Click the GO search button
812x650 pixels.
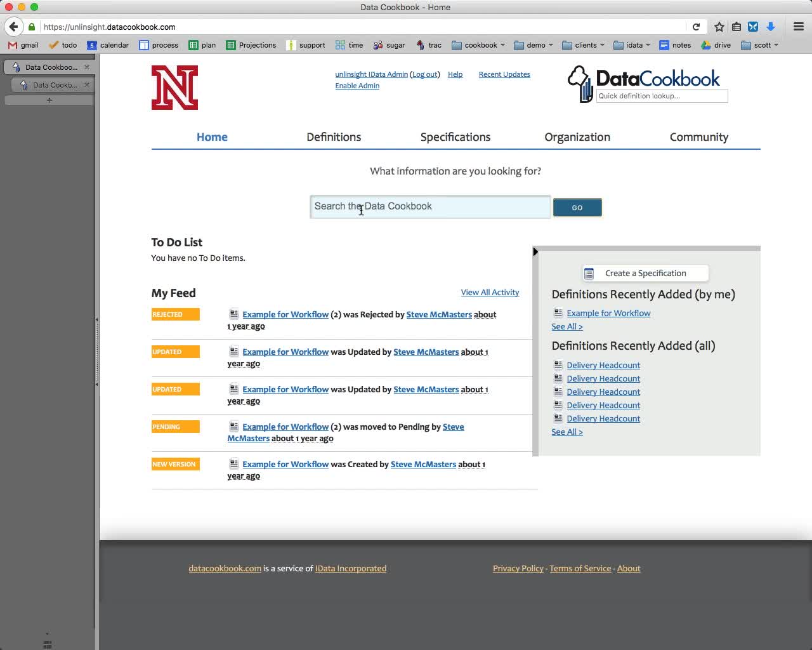pyautogui.click(x=577, y=208)
